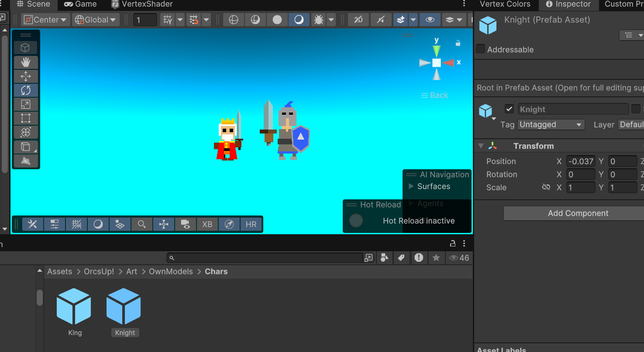Choose the Scale tool
644x352 pixels.
pyautogui.click(x=26, y=104)
